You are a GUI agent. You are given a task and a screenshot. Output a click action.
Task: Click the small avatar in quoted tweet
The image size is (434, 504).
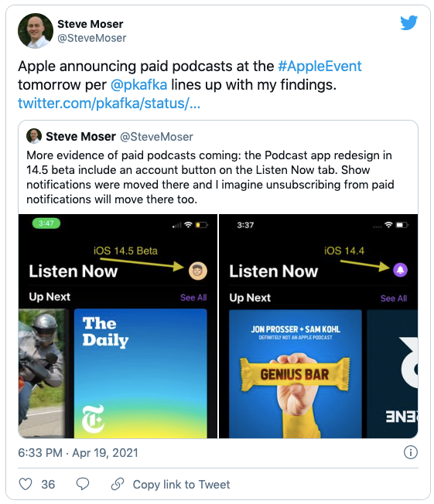tap(34, 136)
